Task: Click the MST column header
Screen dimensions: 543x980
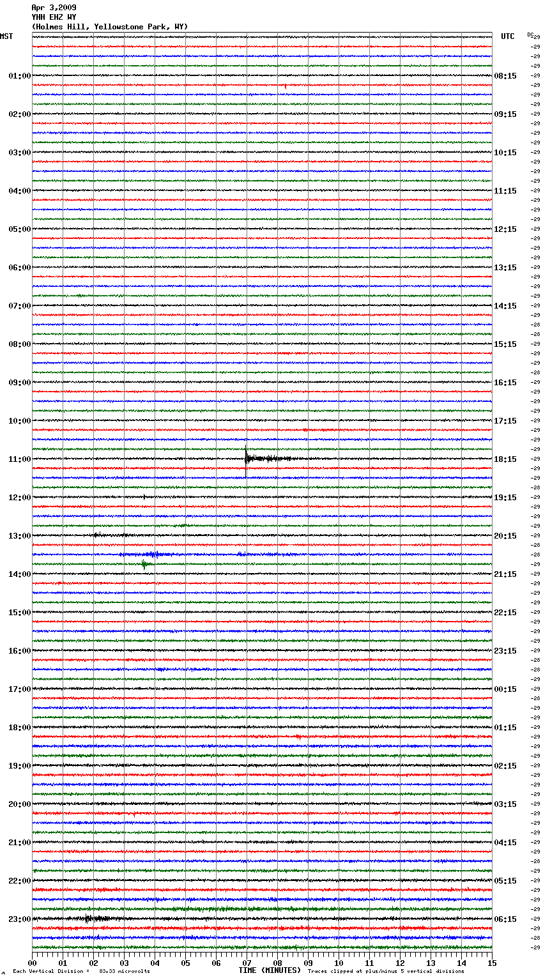Action: pyautogui.click(x=6, y=36)
